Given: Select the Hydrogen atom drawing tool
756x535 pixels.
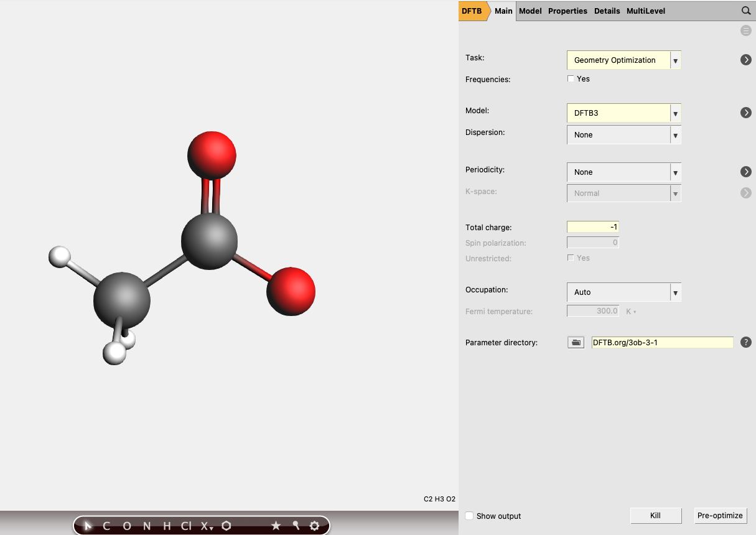Looking at the screenshot, I should pyautogui.click(x=166, y=526).
